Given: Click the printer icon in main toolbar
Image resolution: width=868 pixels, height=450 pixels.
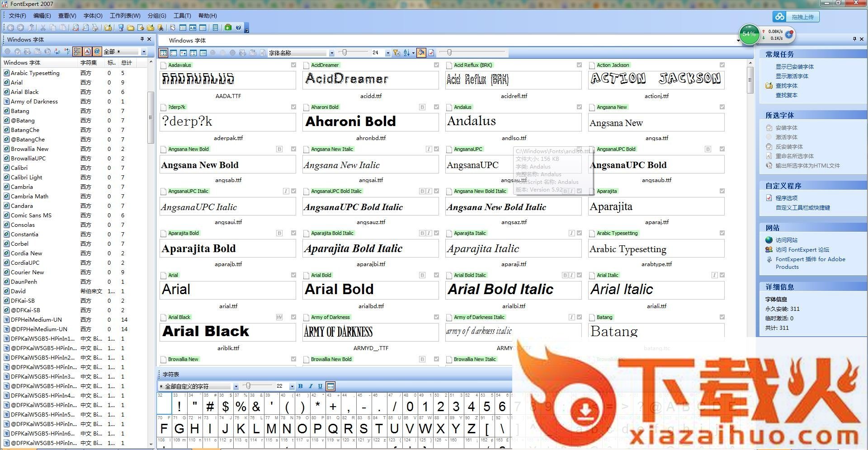Looking at the screenshot, I should click(x=95, y=28).
